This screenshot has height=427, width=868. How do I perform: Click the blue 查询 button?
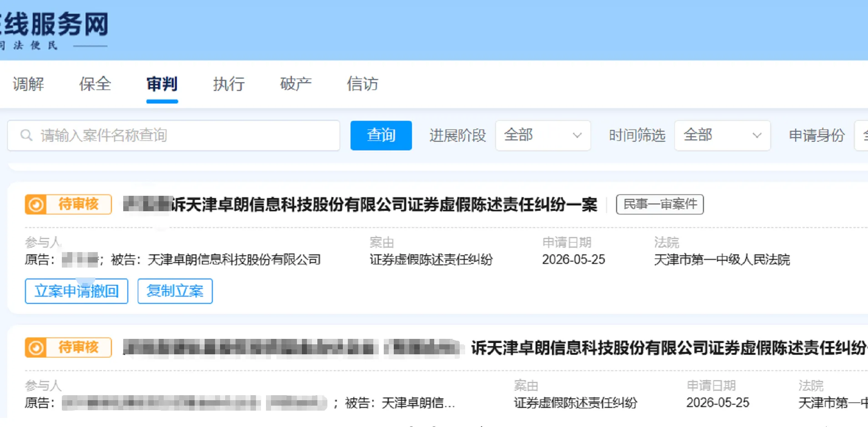tap(381, 135)
